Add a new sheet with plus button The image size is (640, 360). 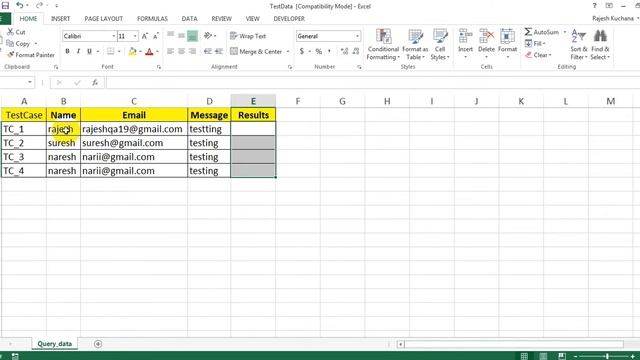pyautogui.click(x=98, y=344)
